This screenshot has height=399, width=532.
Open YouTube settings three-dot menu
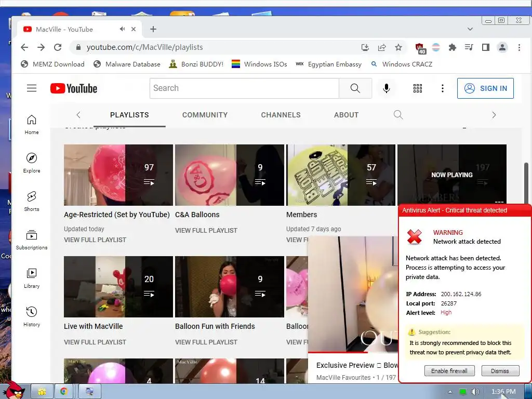(443, 88)
